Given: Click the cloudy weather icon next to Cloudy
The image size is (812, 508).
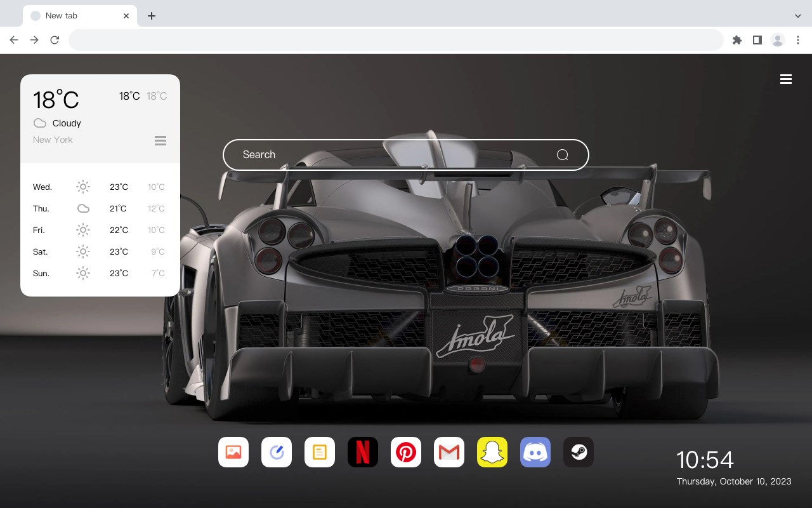Looking at the screenshot, I should [x=40, y=123].
